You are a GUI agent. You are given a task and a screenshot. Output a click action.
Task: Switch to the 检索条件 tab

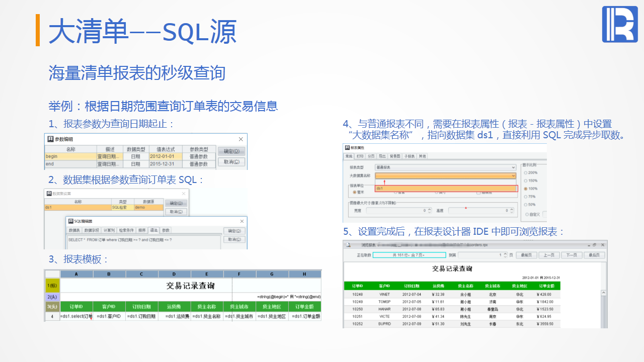127,230
